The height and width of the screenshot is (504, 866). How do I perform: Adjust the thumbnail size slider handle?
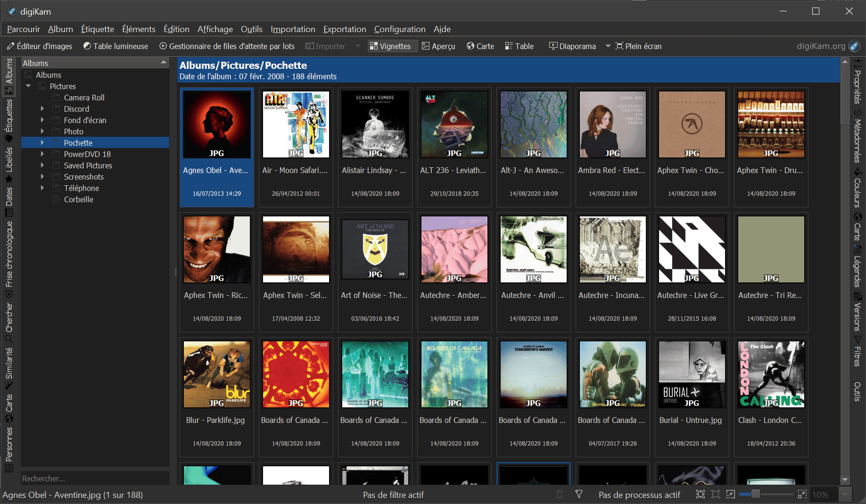756,494
